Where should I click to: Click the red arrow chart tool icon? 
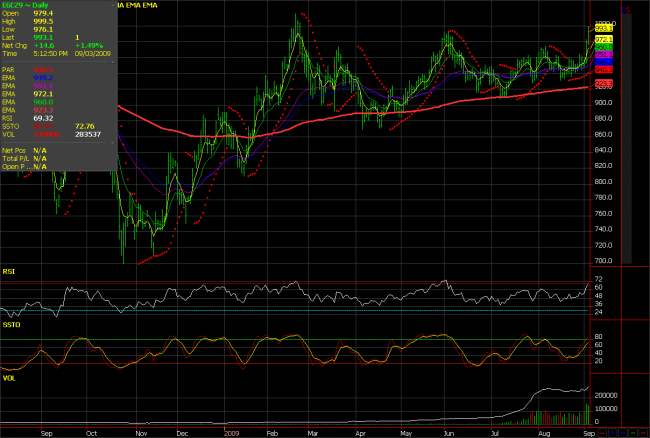[x=602, y=433]
